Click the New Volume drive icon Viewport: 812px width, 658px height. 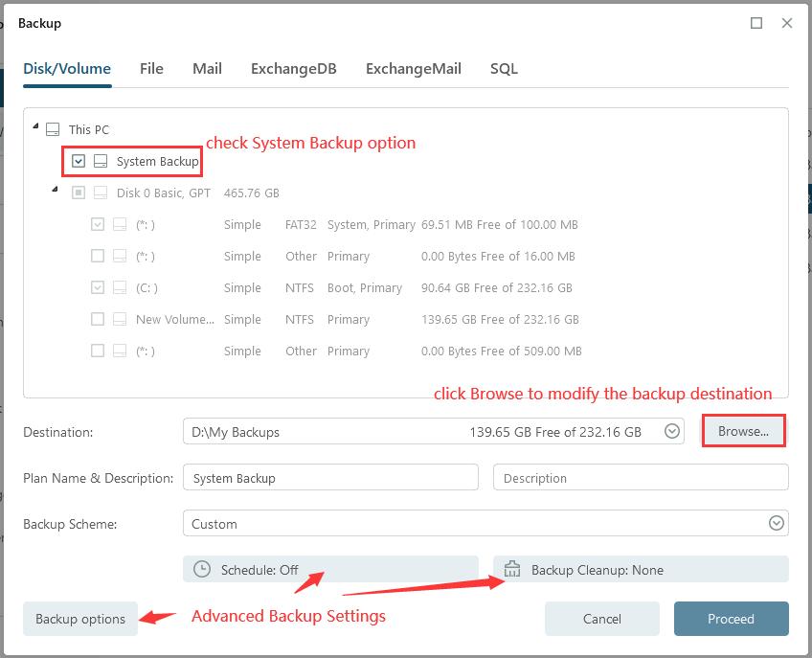point(120,319)
